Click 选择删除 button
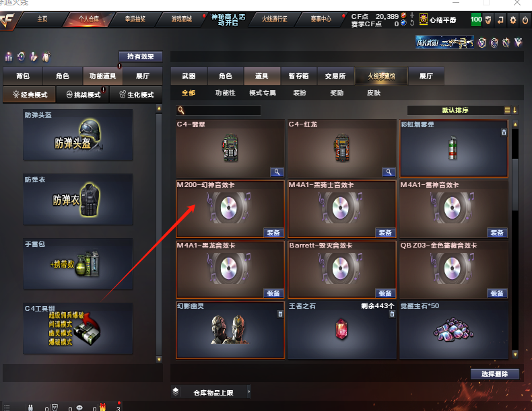Image resolution: width=532 pixels, height=411 pixels. pyautogui.click(x=494, y=374)
